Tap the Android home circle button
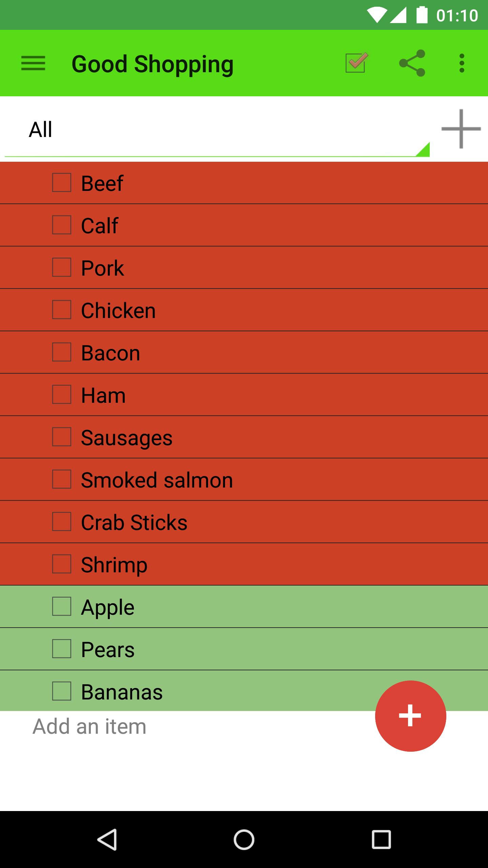Screen dimensions: 488x868 (x=244, y=840)
